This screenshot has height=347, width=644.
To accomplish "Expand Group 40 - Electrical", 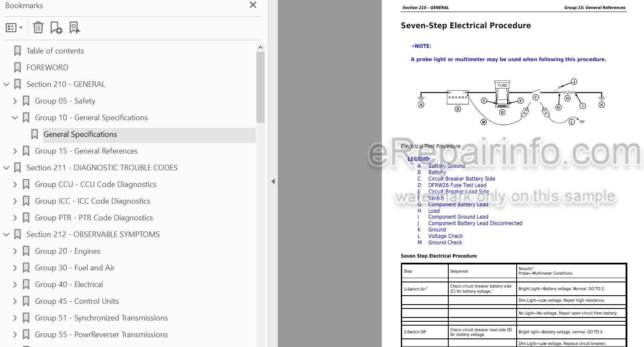I will [15, 285].
